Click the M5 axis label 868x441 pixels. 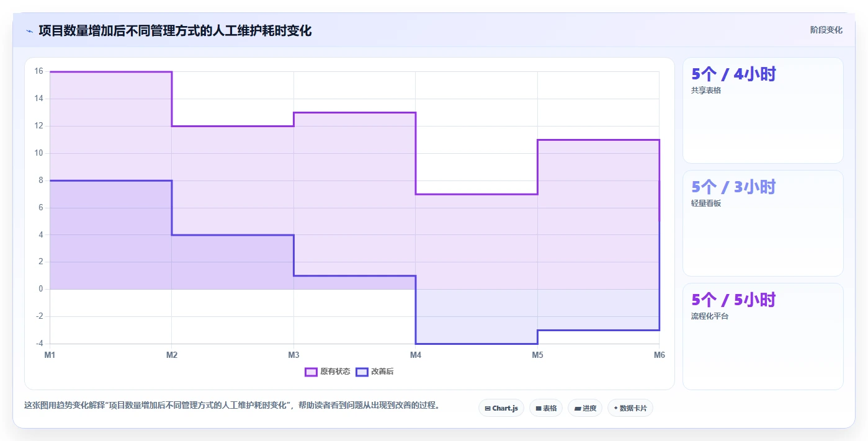coord(537,355)
